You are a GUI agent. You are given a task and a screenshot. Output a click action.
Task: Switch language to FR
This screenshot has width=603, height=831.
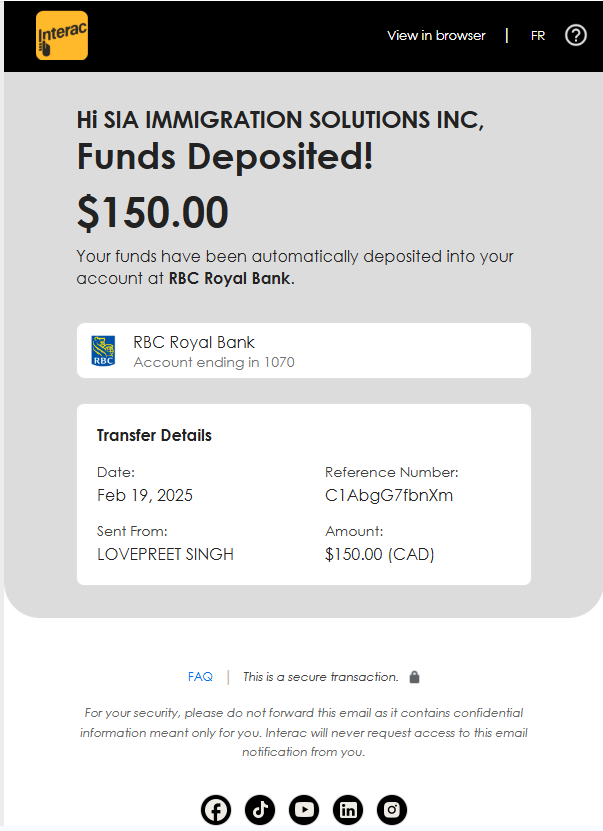click(x=538, y=36)
